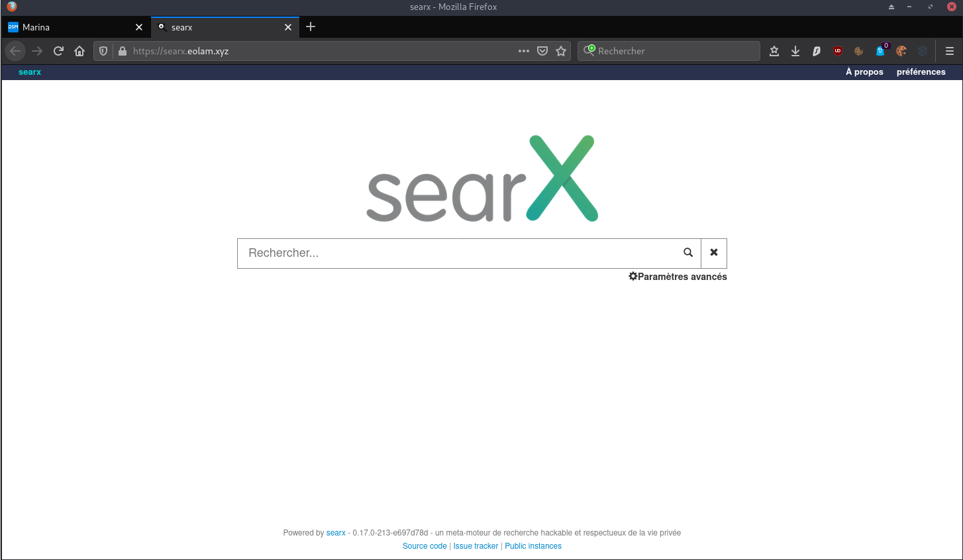Open the Public instances link

533,546
